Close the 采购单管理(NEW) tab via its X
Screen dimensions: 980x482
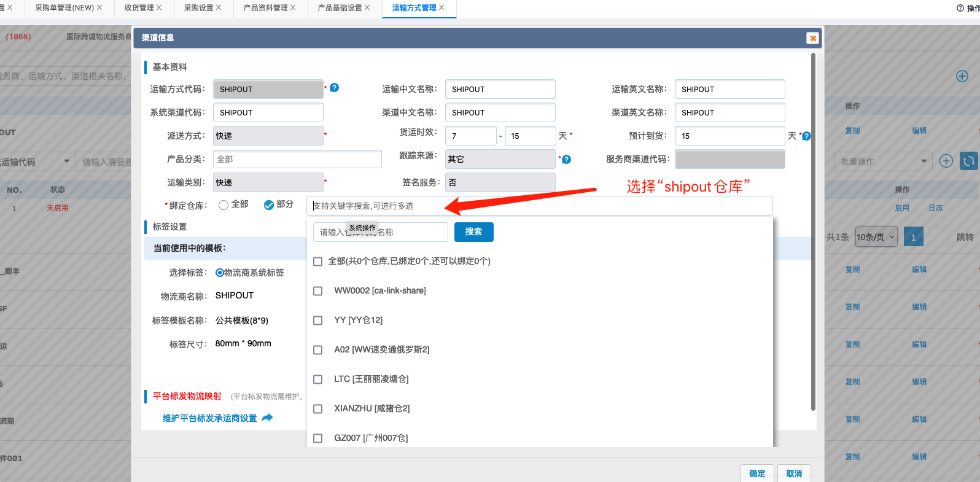coord(99,7)
